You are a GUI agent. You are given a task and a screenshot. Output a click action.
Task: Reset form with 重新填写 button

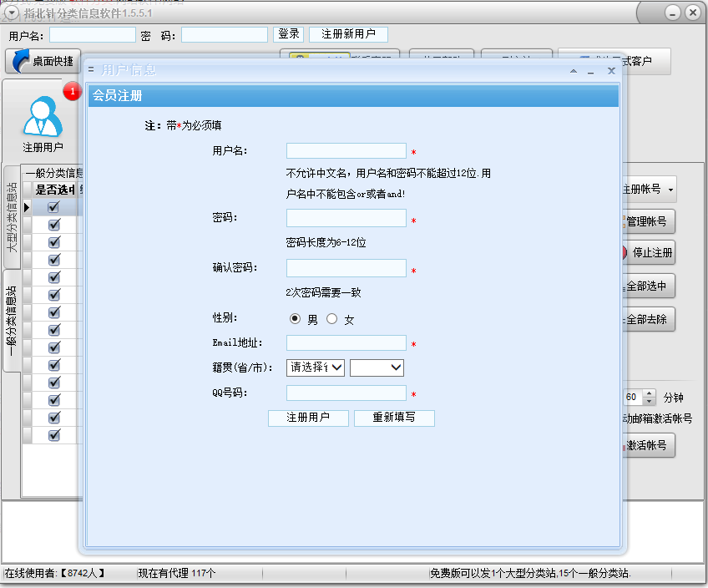pyautogui.click(x=394, y=418)
